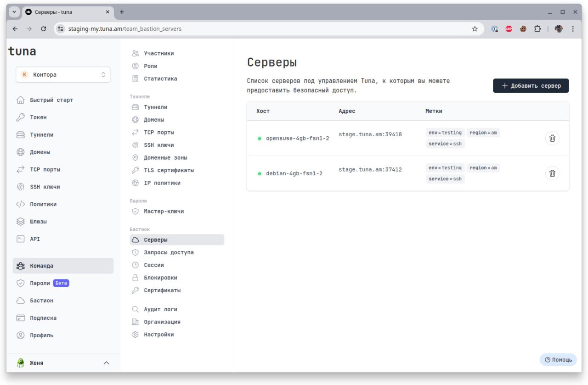Image resolution: width=588 pixels, height=385 pixels.
Task: Open the Помощь help button
Action: point(558,360)
